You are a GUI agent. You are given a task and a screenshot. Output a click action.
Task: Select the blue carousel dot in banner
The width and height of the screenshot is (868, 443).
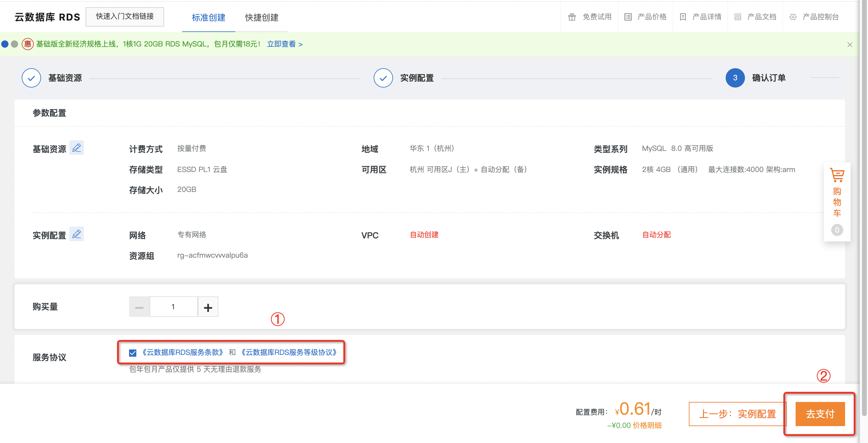pos(5,44)
